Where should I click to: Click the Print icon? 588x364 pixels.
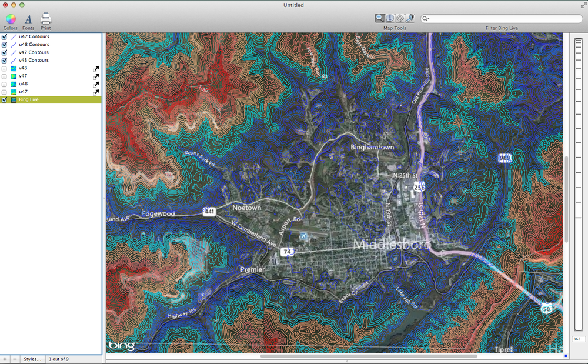45,19
